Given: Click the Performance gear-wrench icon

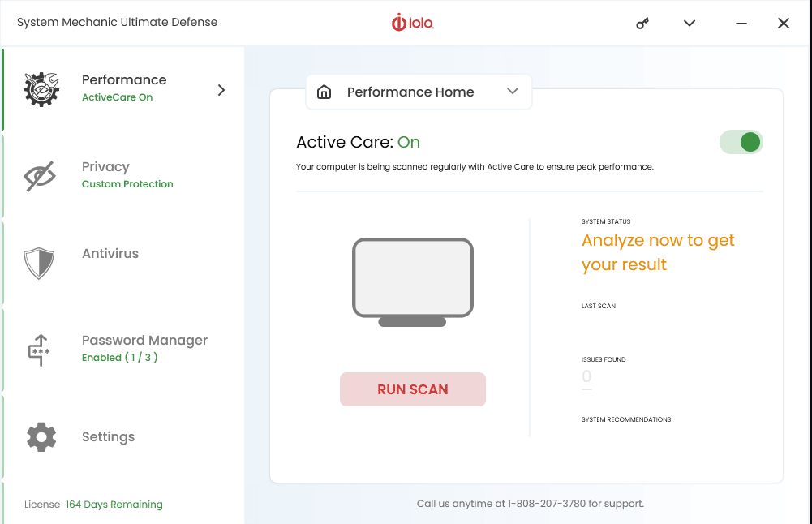Looking at the screenshot, I should point(41,89).
